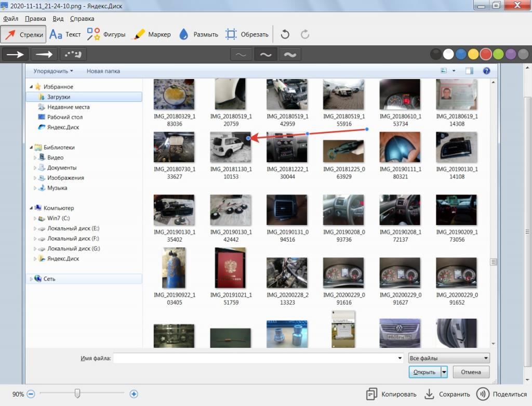Increase zoom with the plus button
This screenshot has width=532, height=406.
pos(134,394)
